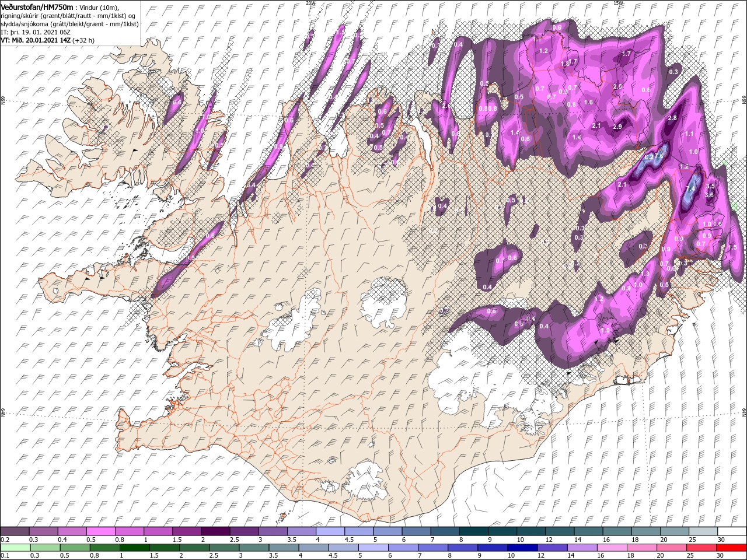Select the initial time line 'IT: þri. 19. 01. 2021 06Z'
The height and width of the screenshot is (560, 747).
coord(36,32)
